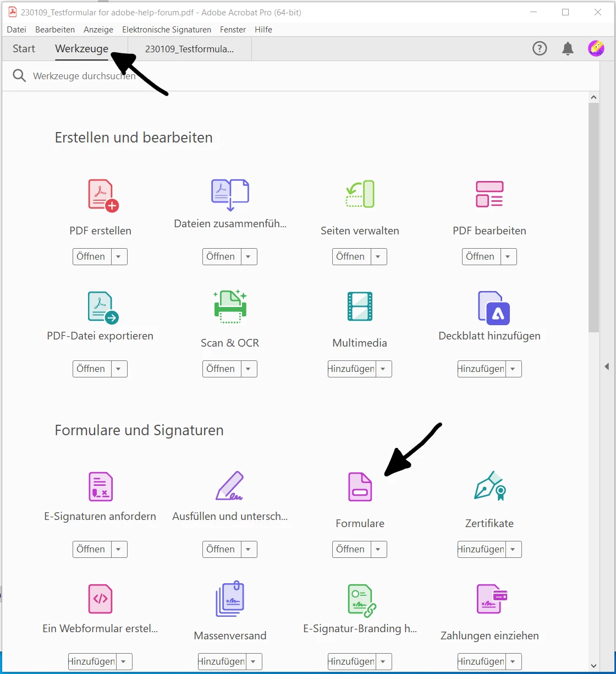Open the PDF erstellen tool icon
616x674 pixels.
(103, 196)
